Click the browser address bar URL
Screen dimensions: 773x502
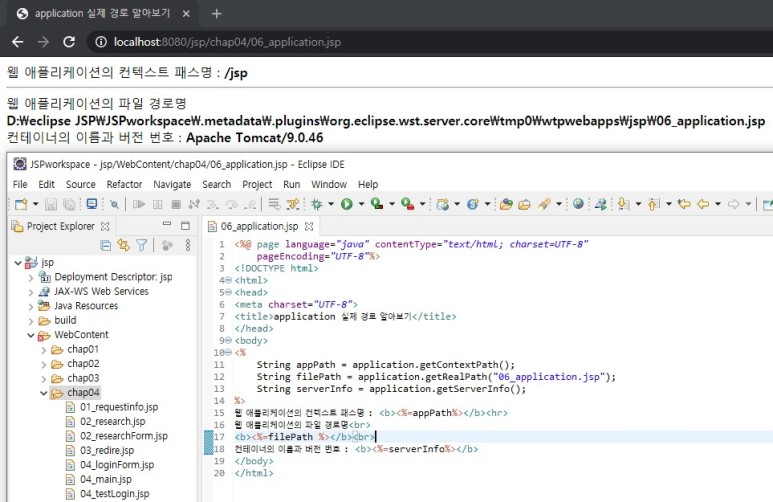[227, 42]
